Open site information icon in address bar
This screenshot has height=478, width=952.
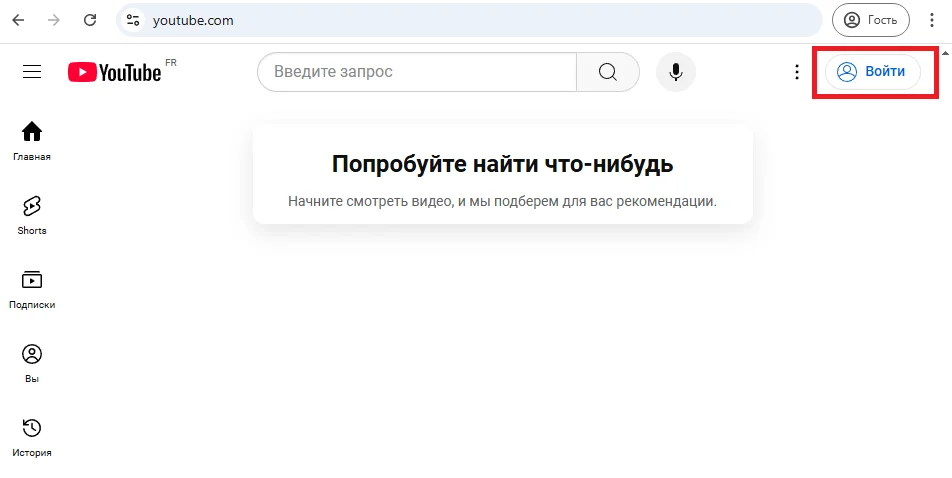pos(134,20)
